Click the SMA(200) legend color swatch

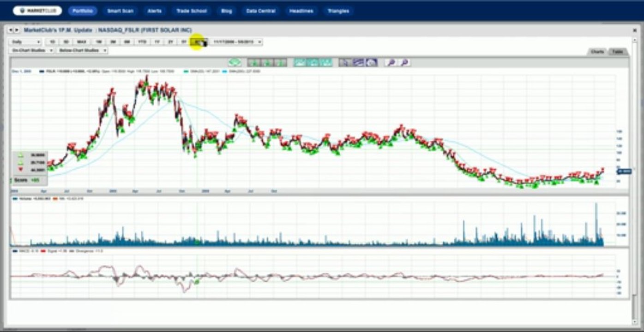(x=225, y=71)
